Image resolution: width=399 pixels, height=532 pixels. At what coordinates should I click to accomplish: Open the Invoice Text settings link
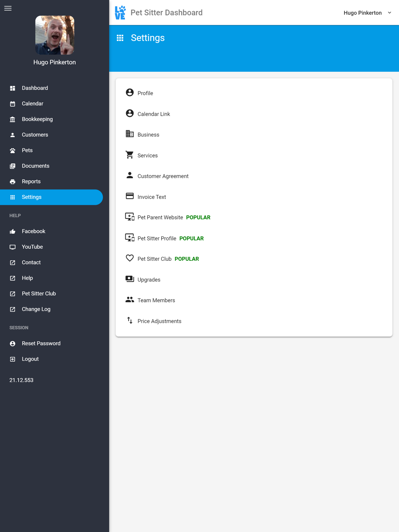(x=152, y=197)
